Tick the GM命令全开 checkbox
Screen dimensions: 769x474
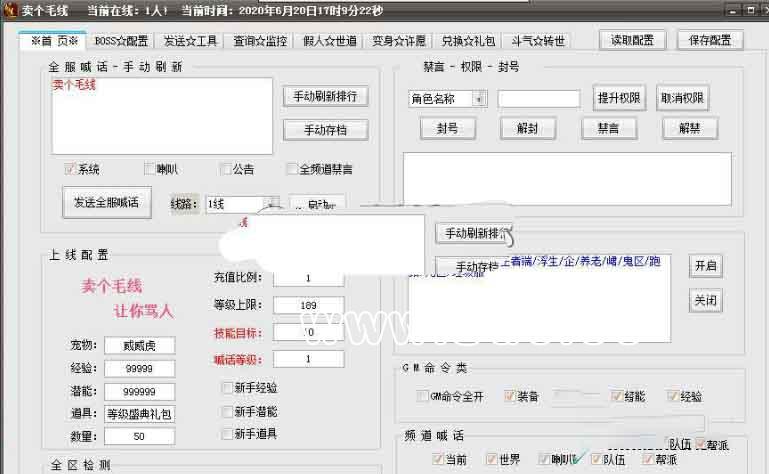(422, 397)
